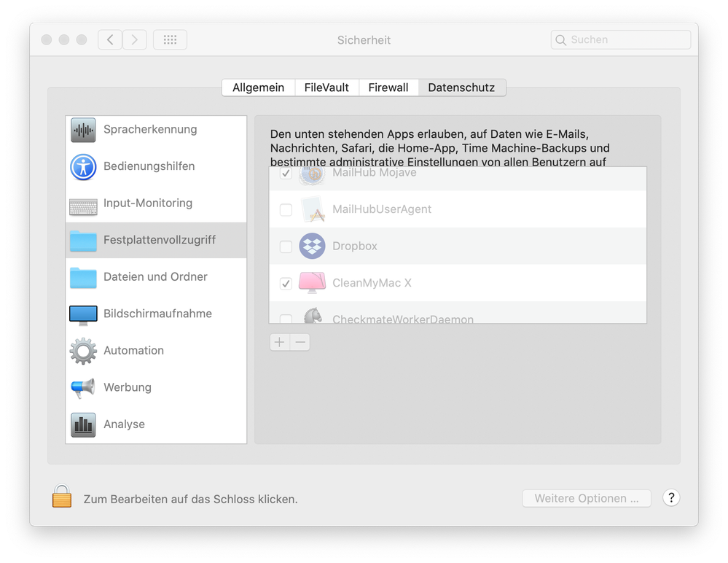
Task: Open Bedienungshilfen privacy settings
Action: pyautogui.click(x=82, y=166)
